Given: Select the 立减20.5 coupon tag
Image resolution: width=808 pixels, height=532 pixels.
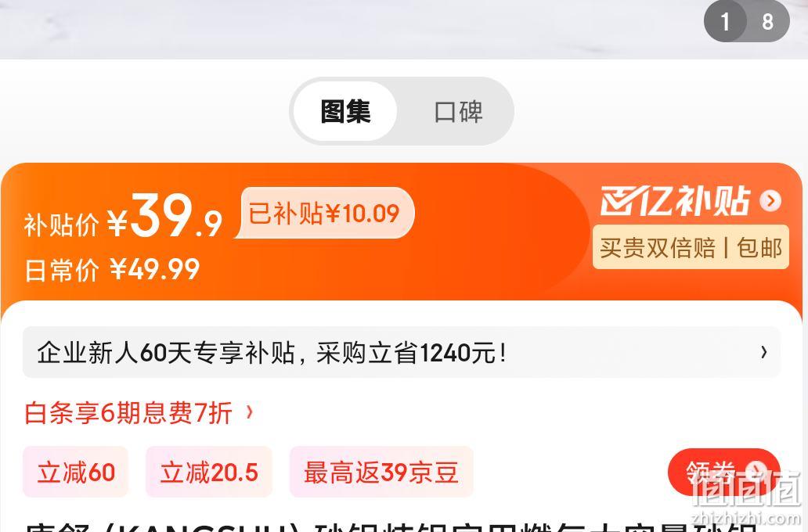Looking at the screenshot, I should click(209, 473).
